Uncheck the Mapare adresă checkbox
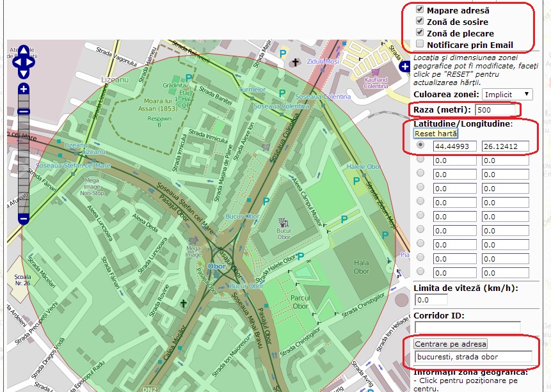The height and width of the screenshot is (392, 551). click(x=420, y=10)
